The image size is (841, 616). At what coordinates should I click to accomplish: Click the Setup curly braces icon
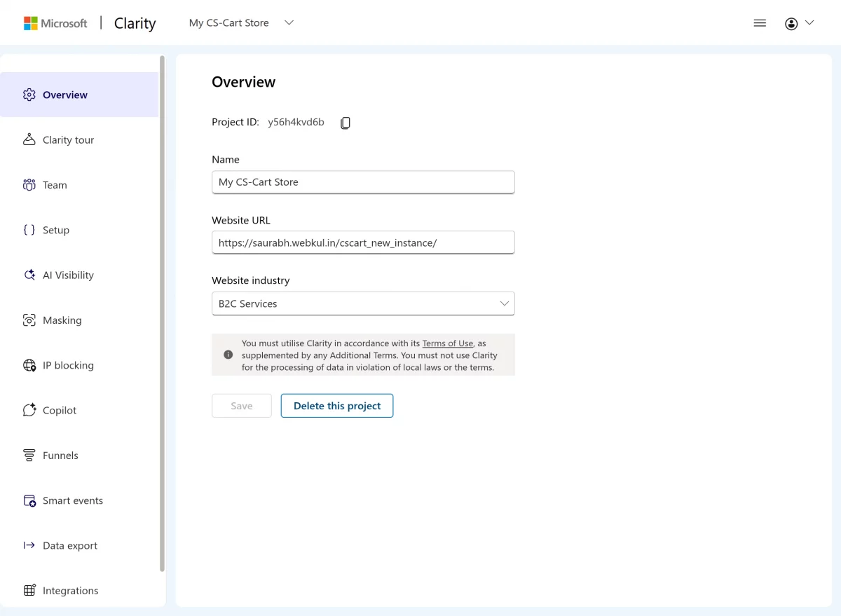click(29, 230)
